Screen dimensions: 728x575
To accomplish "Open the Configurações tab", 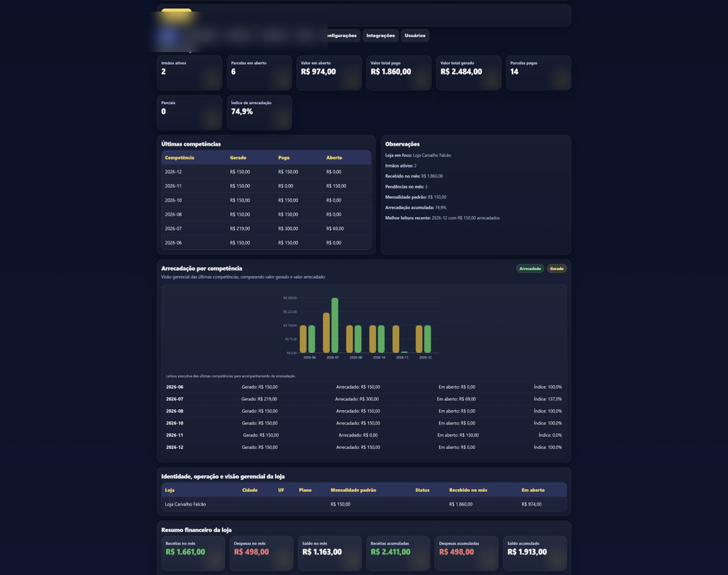I will click(x=342, y=36).
